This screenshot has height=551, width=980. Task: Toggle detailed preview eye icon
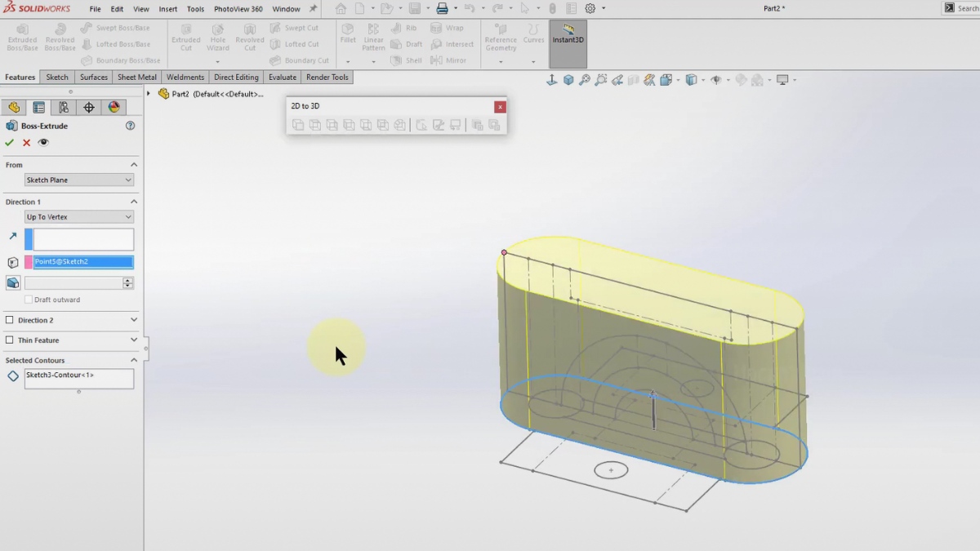43,142
